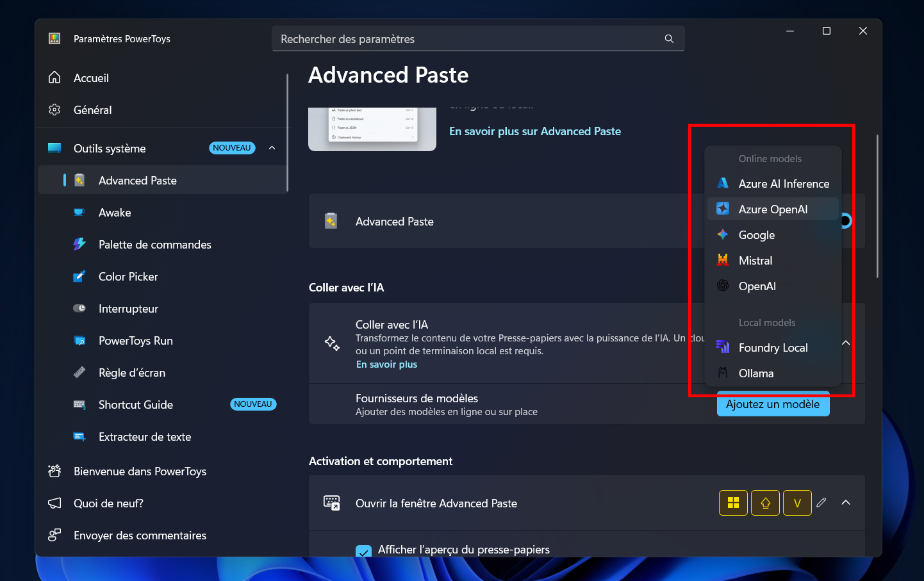924x581 pixels.
Task: Open En savoir plus link under Coller avec l'IA
Action: point(386,364)
